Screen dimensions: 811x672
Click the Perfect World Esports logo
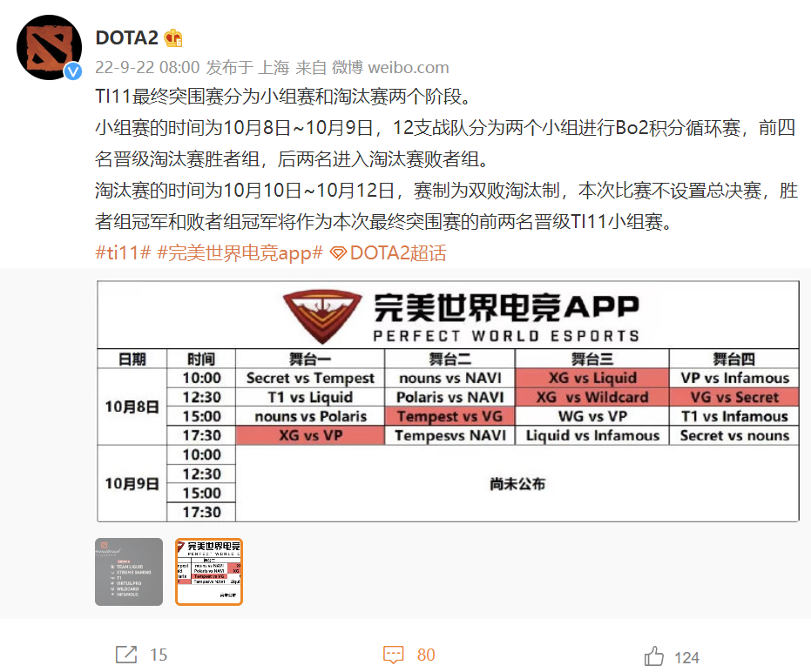click(462, 316)
